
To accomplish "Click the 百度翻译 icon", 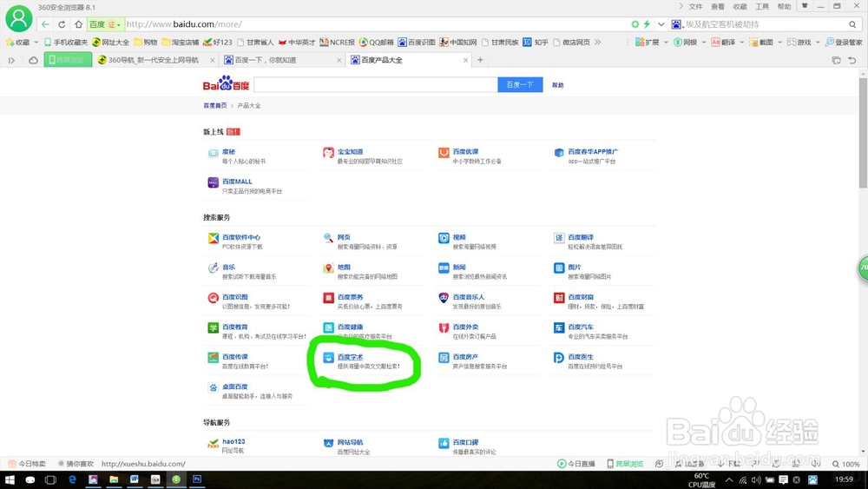I will coord(558,238).
